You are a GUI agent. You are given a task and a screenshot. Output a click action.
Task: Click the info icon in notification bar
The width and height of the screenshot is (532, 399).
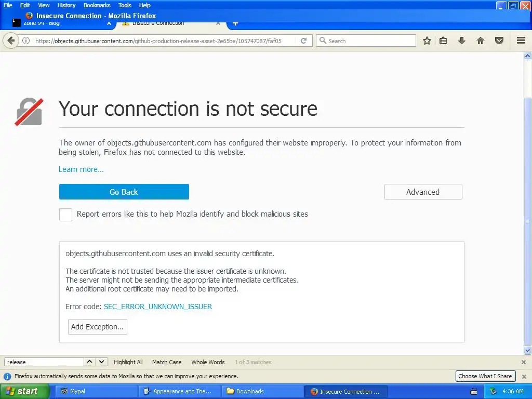tap(7, 376)
